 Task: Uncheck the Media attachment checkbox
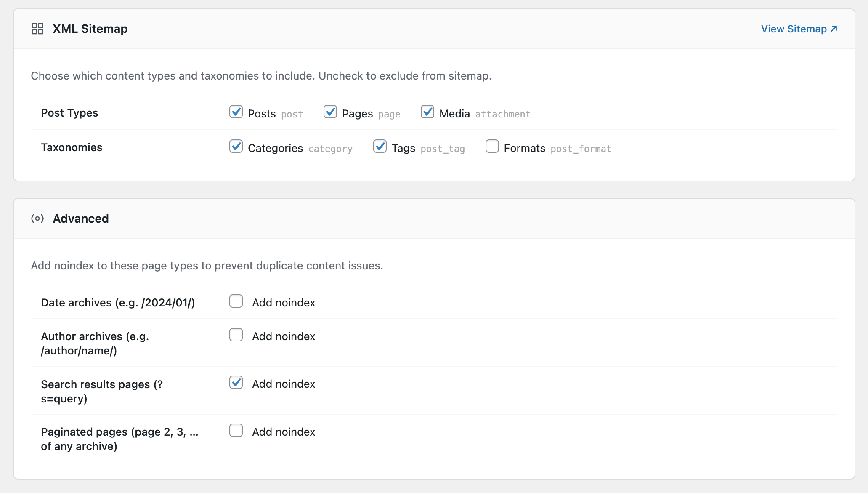[x=427, y=112]
